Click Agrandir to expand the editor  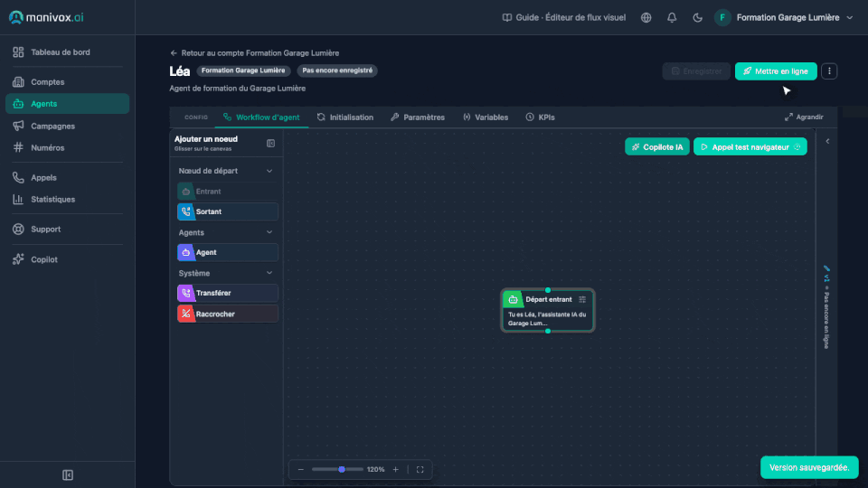(x=804, y=117)
